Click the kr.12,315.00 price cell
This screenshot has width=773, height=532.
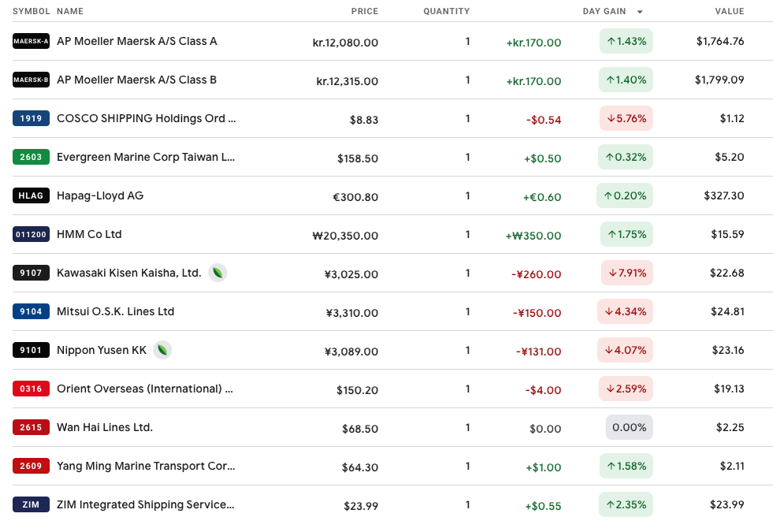coord(347,81)
